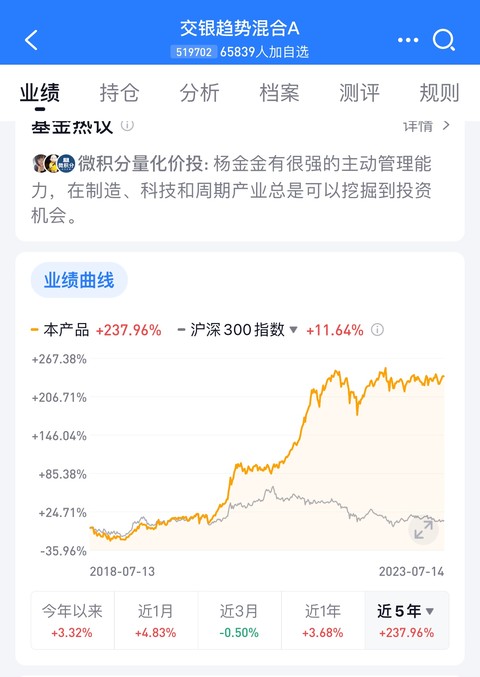Viewport: 480px width, 677px height.
Task: Tap info icon beside +11.64% benchmark
Action: pos(377,330)
